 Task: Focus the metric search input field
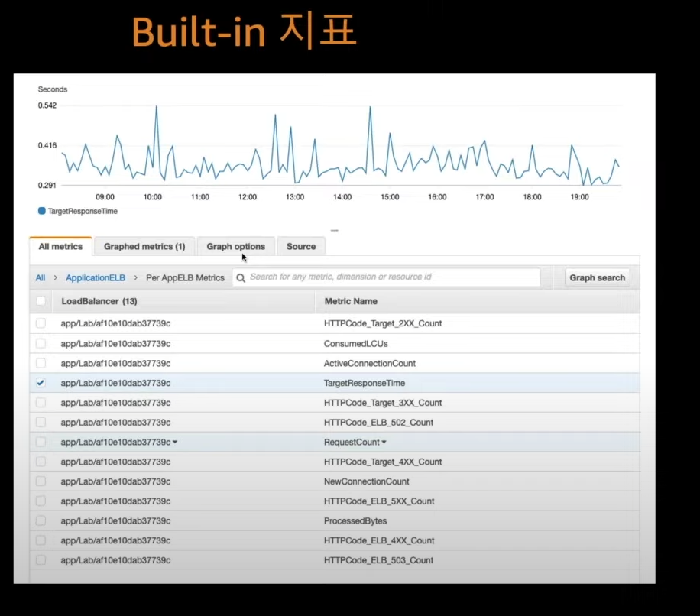coord(386,277)
